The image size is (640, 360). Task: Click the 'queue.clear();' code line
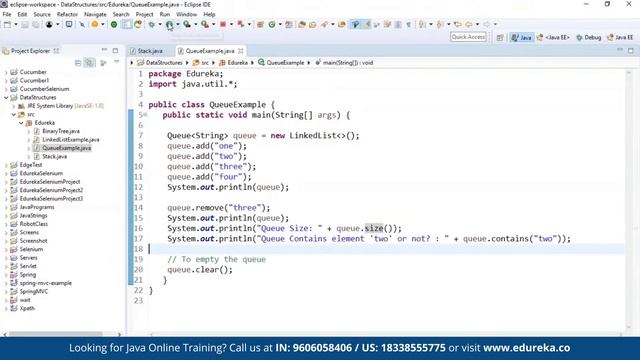click(200, 270)
